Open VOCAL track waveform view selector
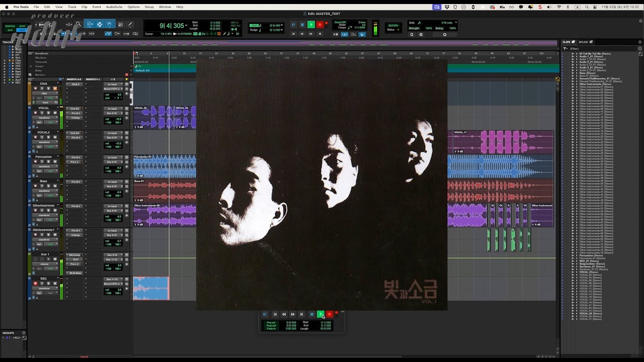The image size is (644, 362). [45, 118]
